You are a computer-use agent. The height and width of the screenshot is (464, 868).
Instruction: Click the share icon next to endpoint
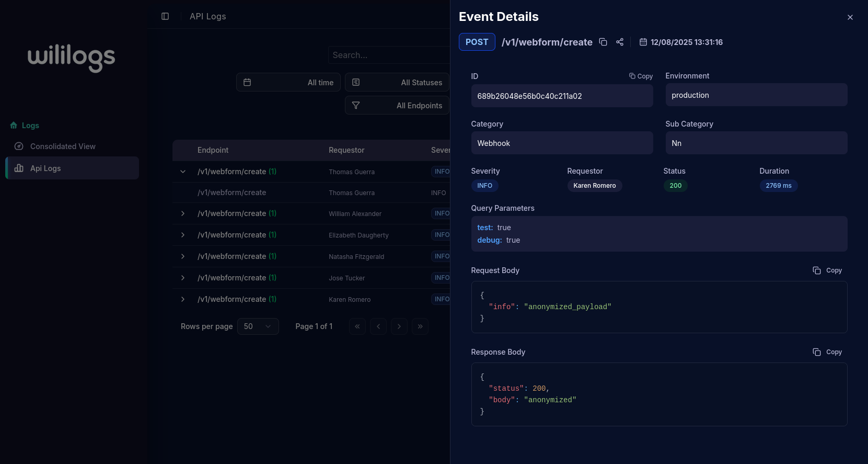coord(620,42)
